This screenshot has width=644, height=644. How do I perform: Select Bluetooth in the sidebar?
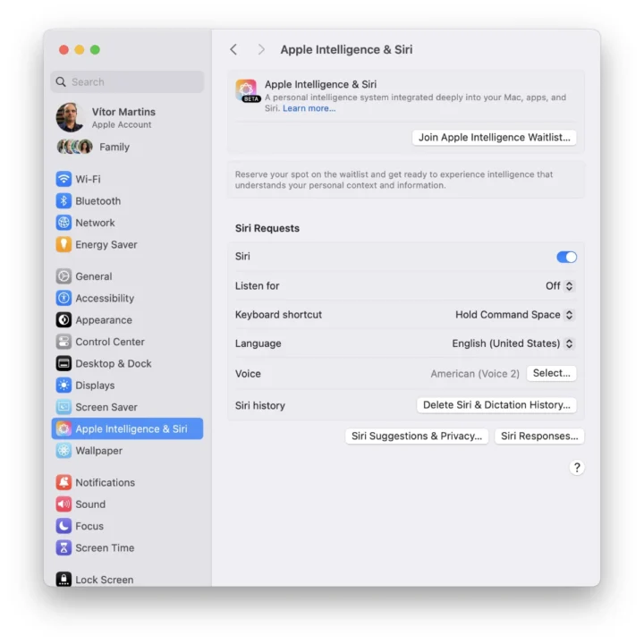127,201
